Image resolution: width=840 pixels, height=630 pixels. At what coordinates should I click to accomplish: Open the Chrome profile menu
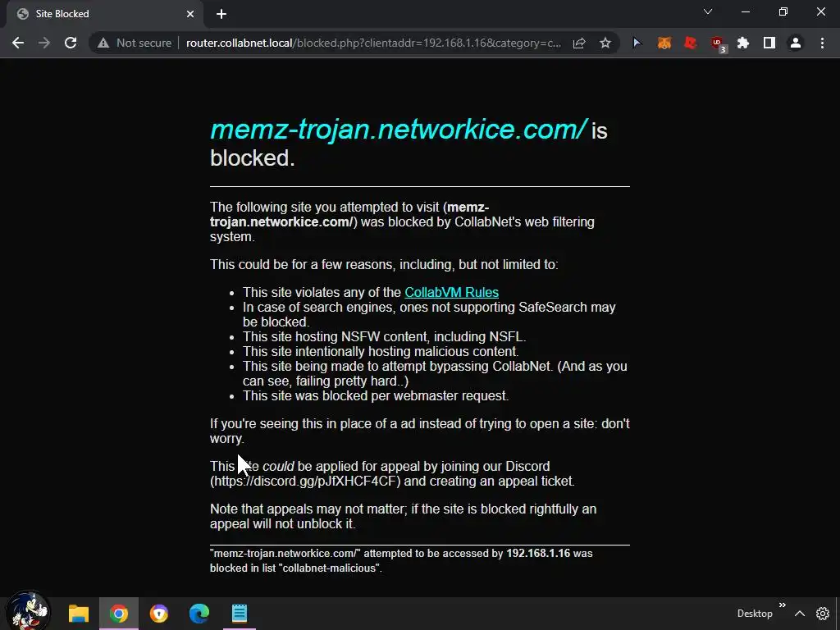[x=796, y=43]
